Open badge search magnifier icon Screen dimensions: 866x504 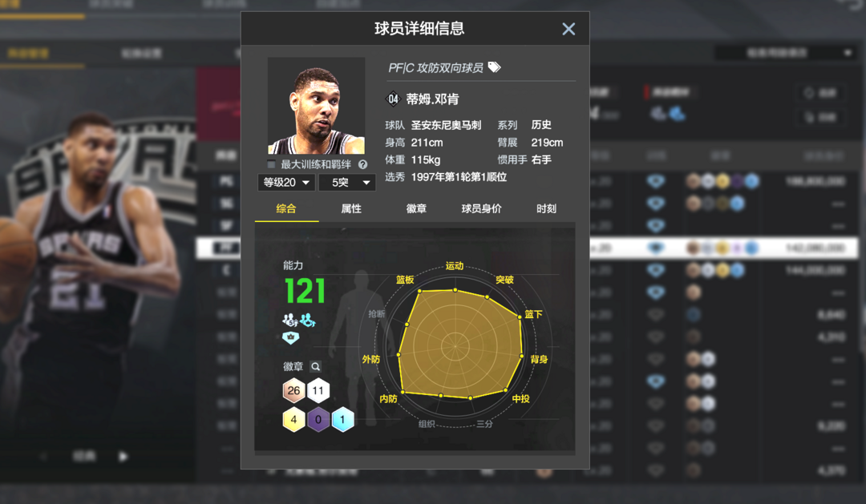coord(315,366)
